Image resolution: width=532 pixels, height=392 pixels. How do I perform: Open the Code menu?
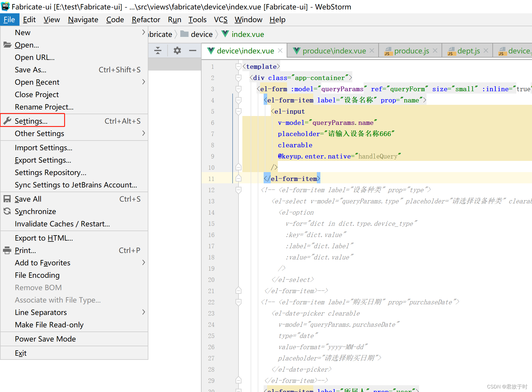[x=115, y=20]
